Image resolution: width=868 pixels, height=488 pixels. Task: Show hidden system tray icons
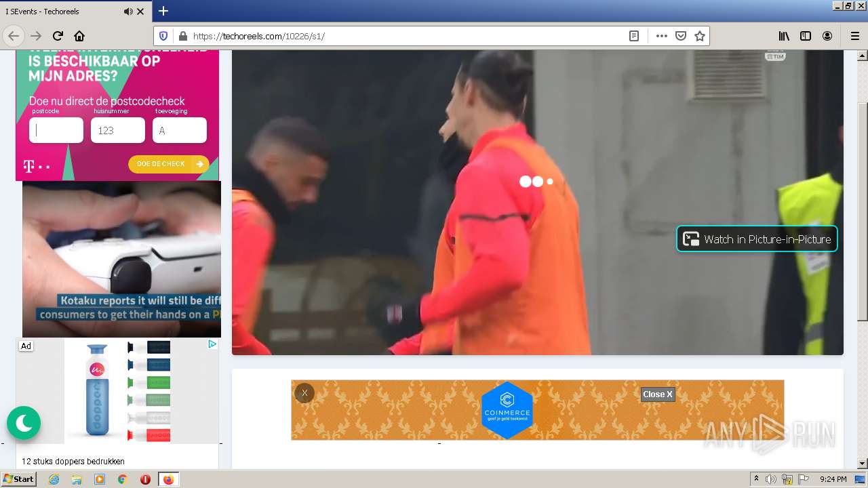[756, 479]
